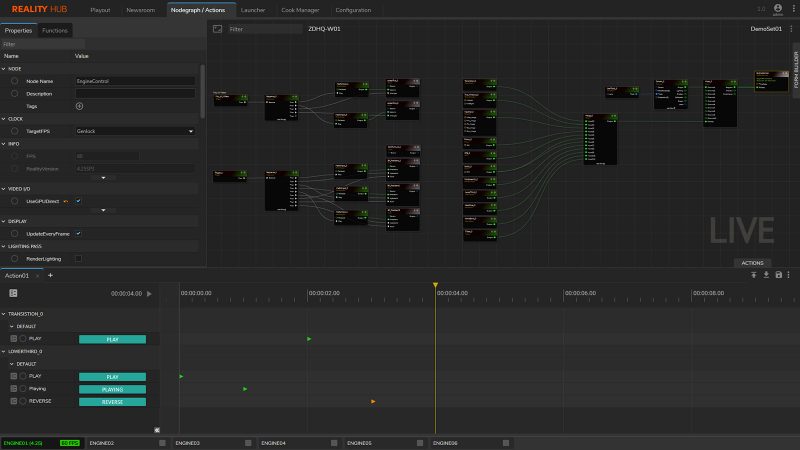Open the DemoSet01 graph options menu
Viewport: 800px width, 450px height.
coord(791,29)
